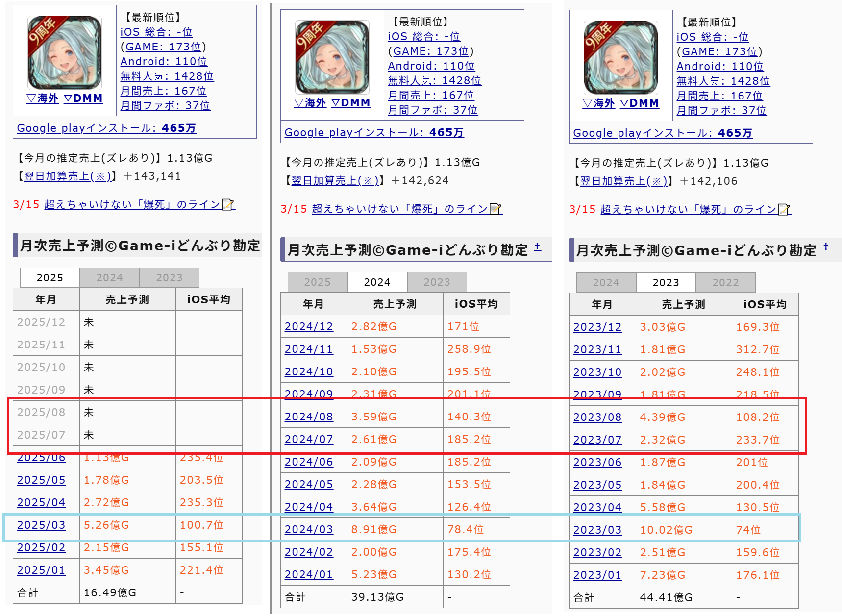The width and height of the screenshot is (842, 616).
Task: Open the 2023/04 month link
Action: pyautogui.click(x=597, y=507)
